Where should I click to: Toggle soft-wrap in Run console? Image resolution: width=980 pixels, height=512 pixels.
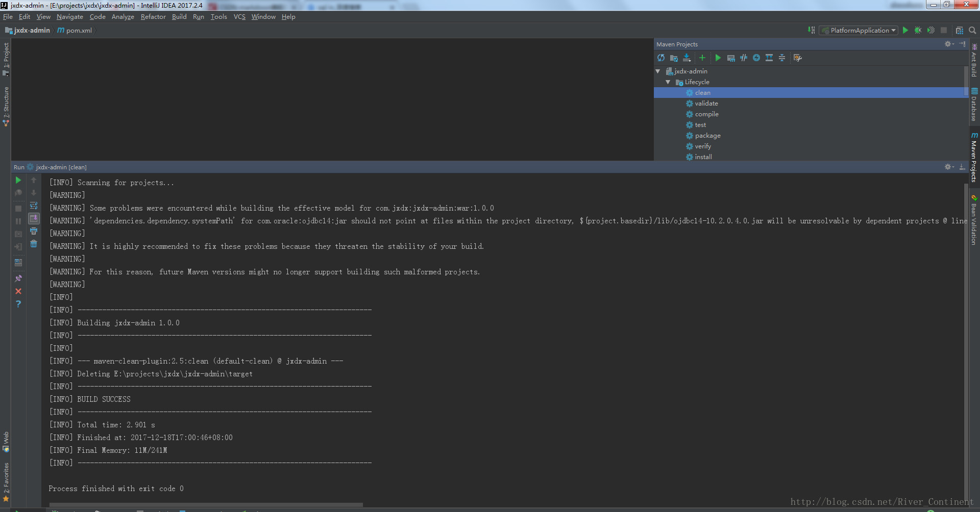click(34, 206)
